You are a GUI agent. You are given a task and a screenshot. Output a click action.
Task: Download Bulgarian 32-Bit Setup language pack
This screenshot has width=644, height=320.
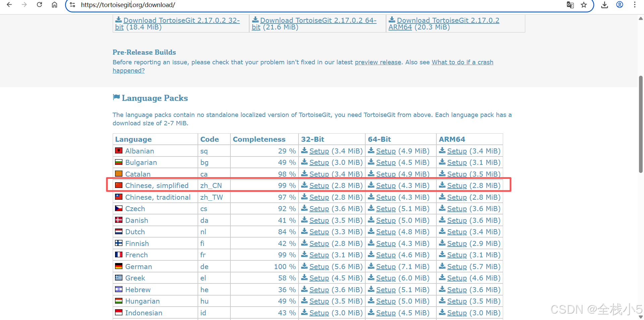(x=319, y=163)
